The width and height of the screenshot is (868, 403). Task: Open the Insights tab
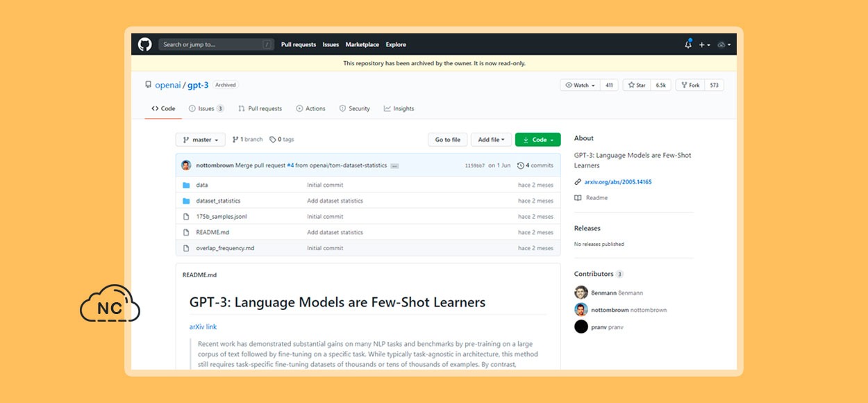pos(399,109)
